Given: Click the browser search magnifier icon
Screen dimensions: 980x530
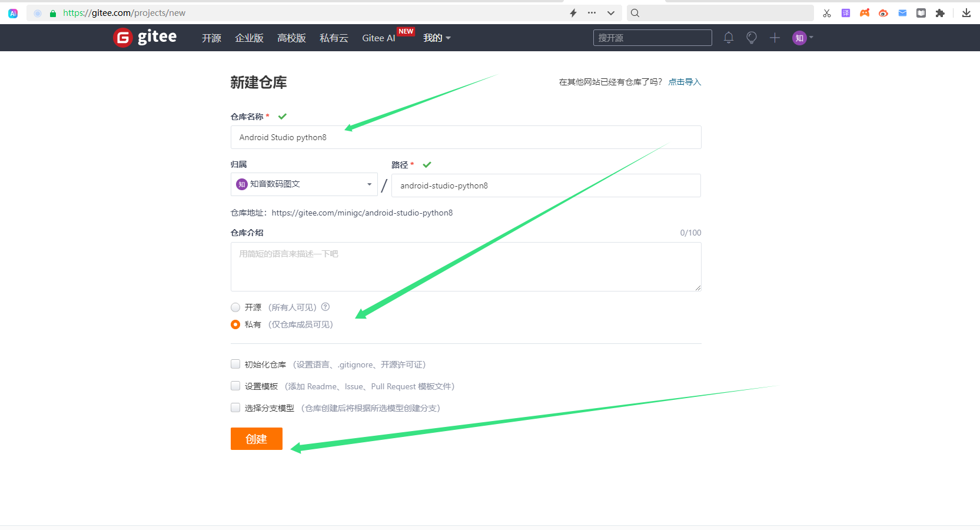Looking at the screenshot, I should point(635,13).
